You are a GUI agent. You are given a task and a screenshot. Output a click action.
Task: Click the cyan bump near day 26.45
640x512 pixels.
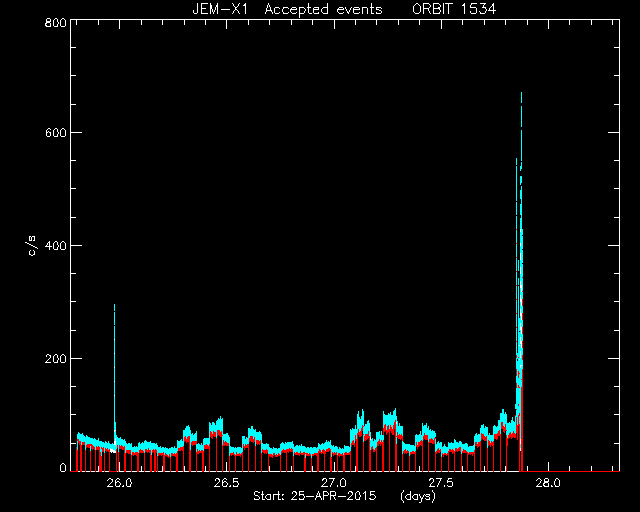pyautogui.click(x=216, y=425)
